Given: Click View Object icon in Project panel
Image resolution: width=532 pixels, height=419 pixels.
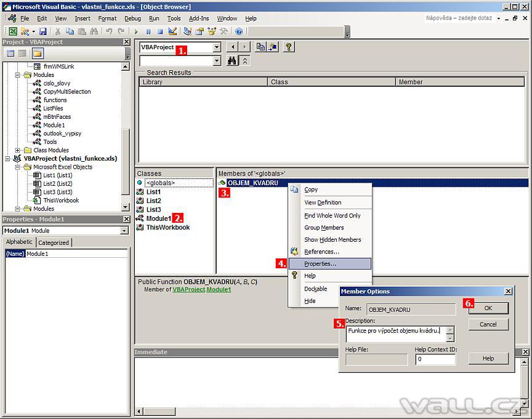Looking at the screenshot, I should (x=22, y=54).
